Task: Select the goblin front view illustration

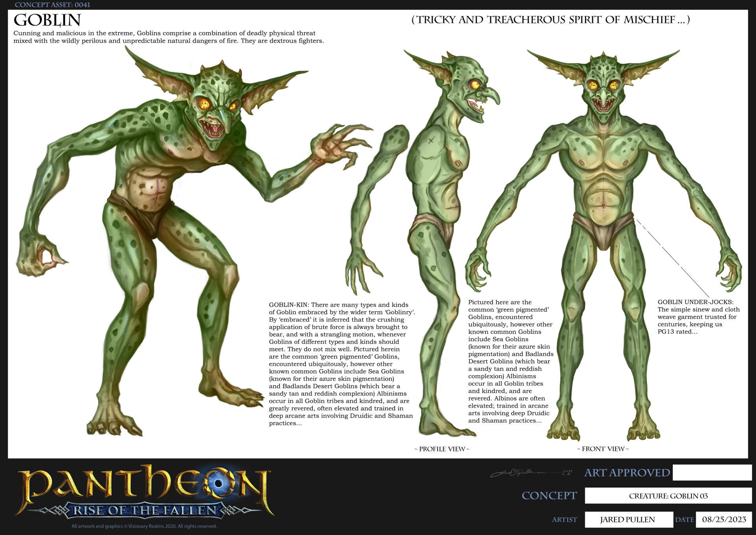Action: [x=598, y=236]
